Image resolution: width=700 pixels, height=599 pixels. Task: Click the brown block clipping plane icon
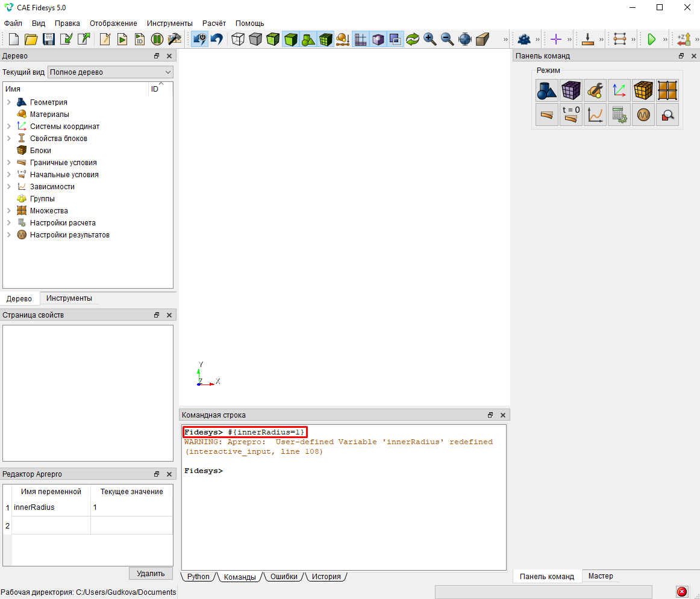(483, 39)
